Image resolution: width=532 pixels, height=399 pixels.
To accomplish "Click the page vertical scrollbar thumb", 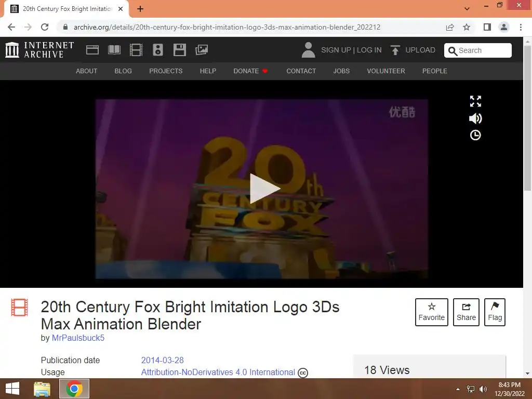I will (527, 119).
